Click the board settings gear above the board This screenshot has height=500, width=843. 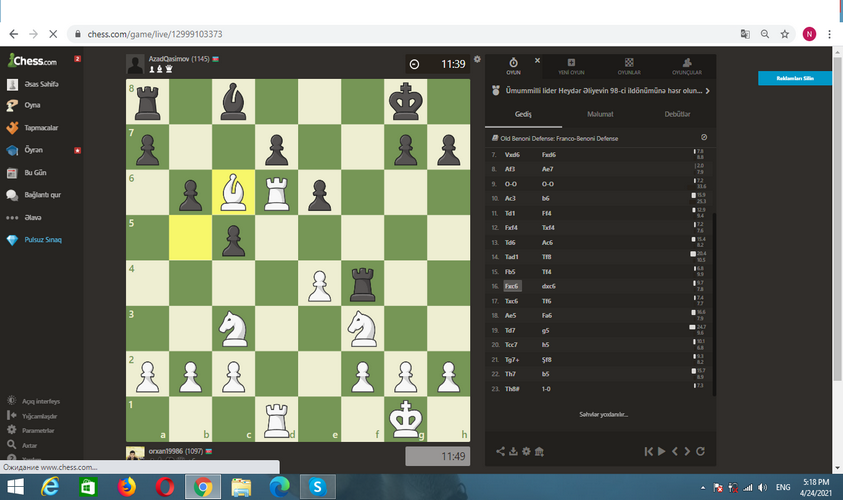pyautogui.click(x=477, y=59)
